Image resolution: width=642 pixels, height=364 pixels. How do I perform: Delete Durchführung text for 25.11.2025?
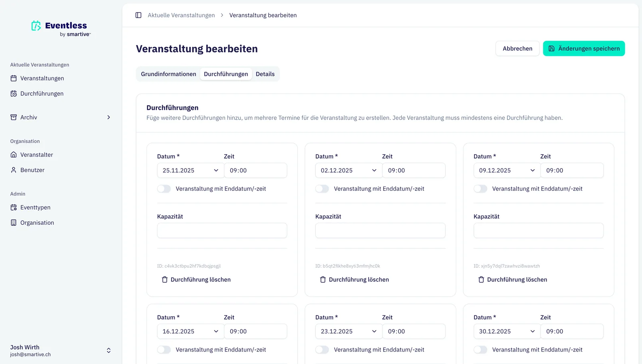pyautogui.click(x=201, y=280)
